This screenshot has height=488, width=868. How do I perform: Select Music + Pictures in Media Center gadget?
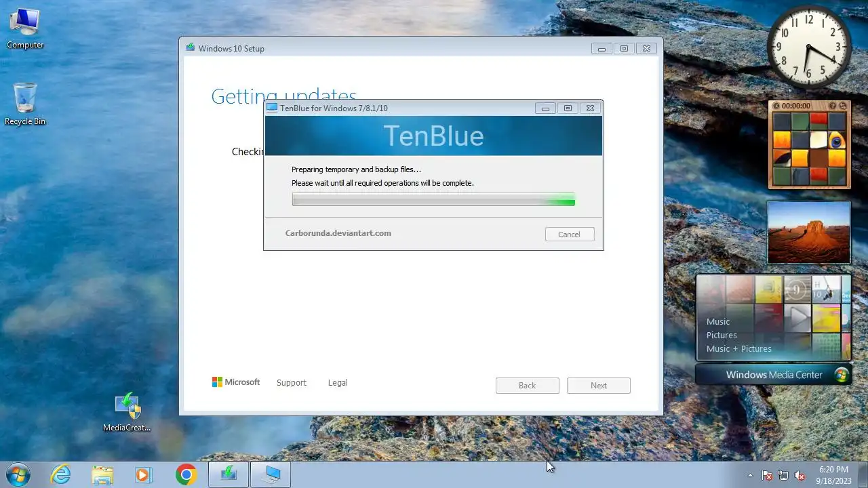coord(739,348)
